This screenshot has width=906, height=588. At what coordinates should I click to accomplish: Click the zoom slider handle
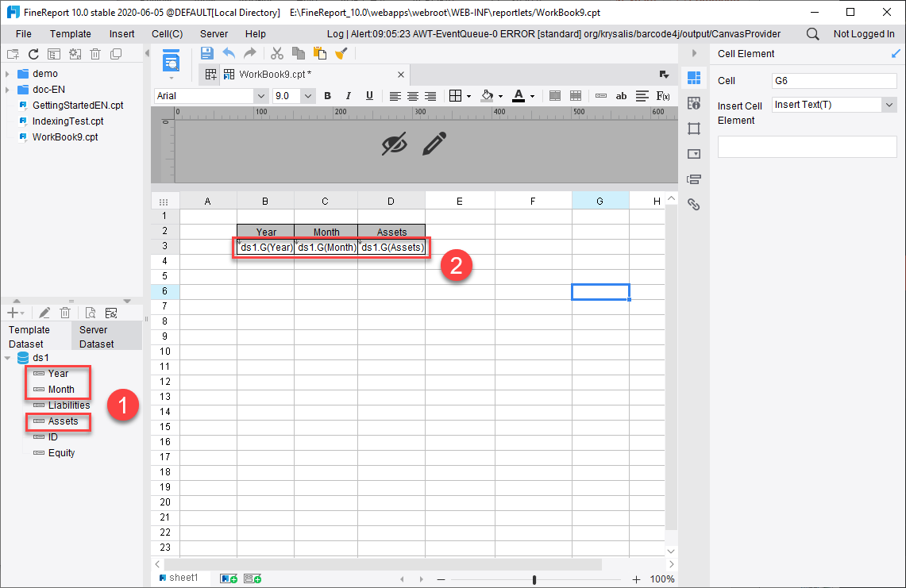[x=534, y=579]
